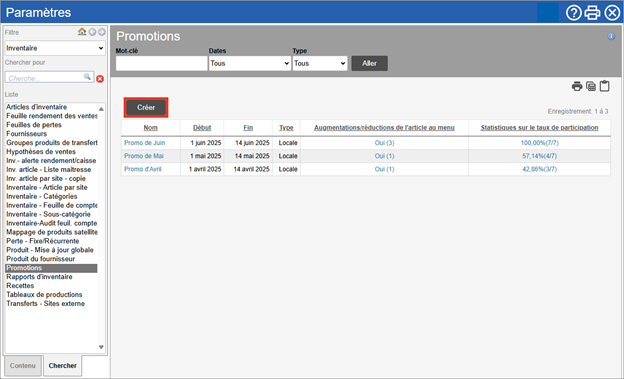Go forward with the right arrow icon

point(102,32)
